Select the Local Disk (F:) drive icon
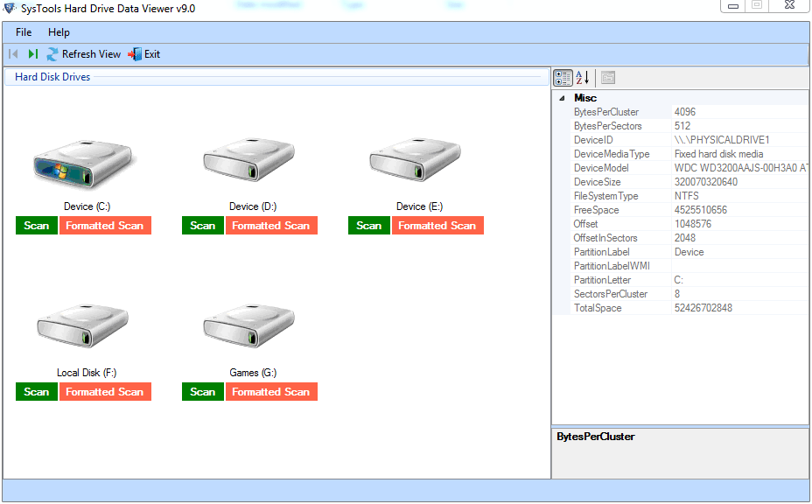812x504 pixels. (x=83, y=325)
